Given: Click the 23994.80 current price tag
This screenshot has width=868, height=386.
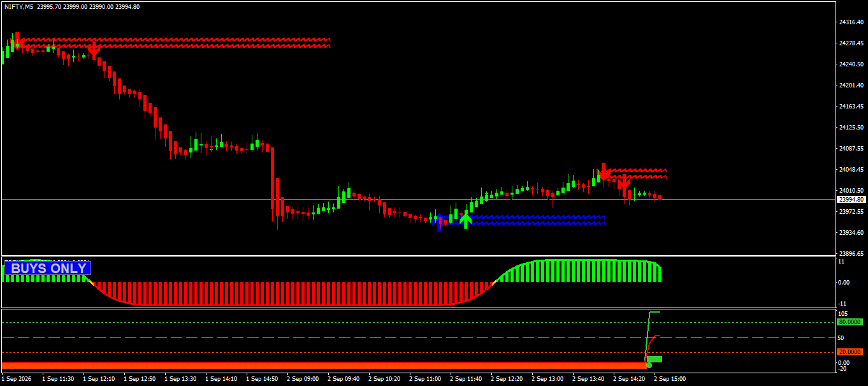Looking at the screenshot, I should click(851, 200).
